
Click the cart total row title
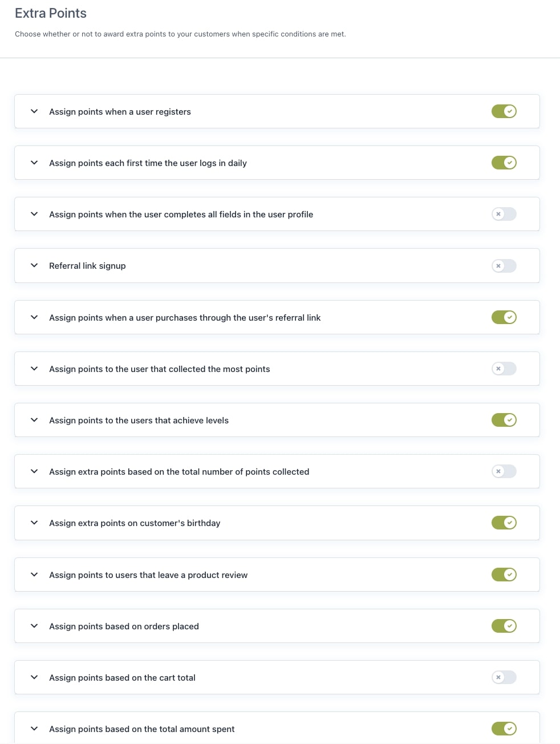[x=122, y=678]
